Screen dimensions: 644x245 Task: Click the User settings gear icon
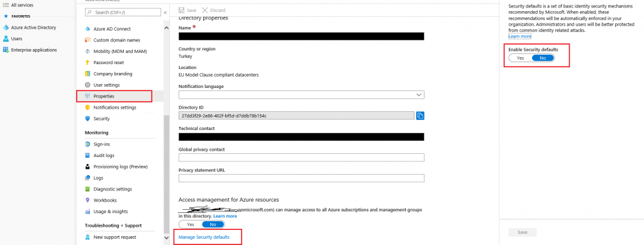[87, 85]
